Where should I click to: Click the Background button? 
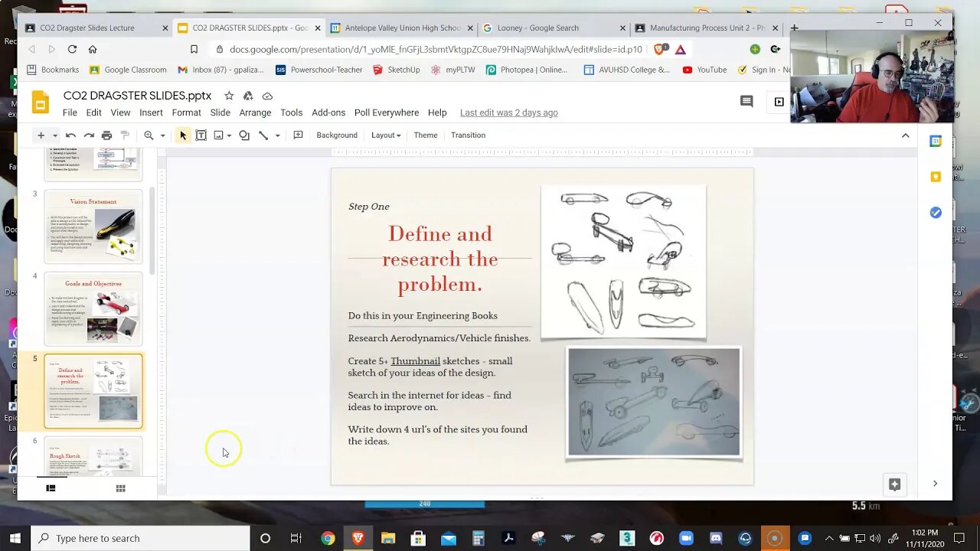pyautogui.click(x=337, y=135)
